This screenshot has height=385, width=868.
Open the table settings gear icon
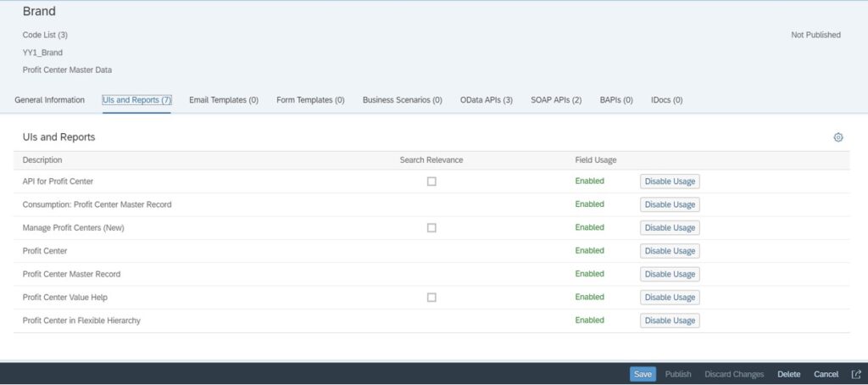pyautogui.click(x=838, y=137)
